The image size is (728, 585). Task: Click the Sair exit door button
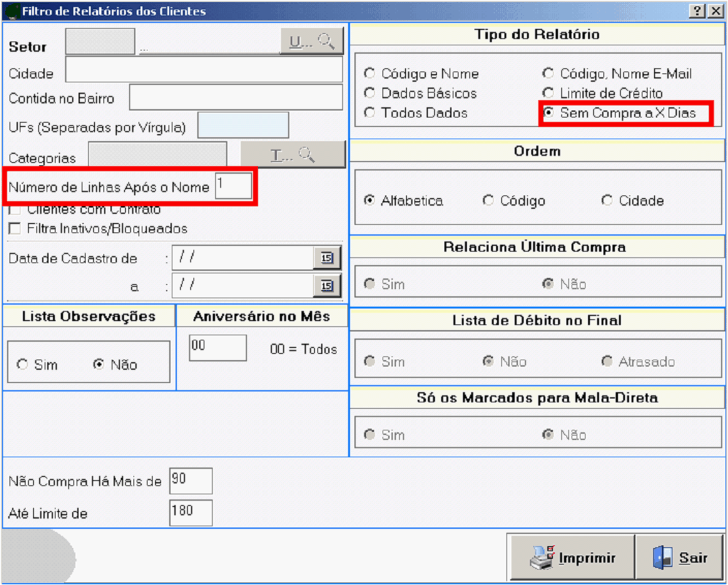click(681, 558)
